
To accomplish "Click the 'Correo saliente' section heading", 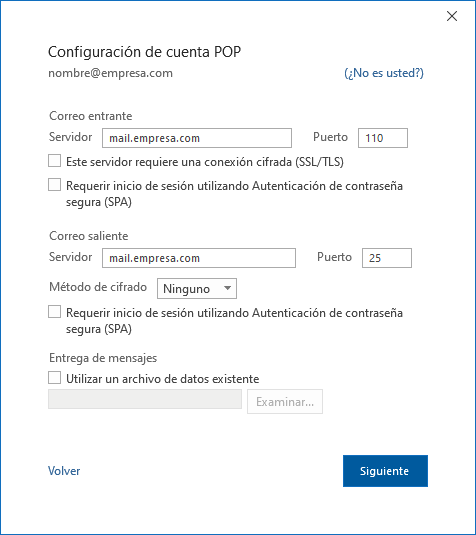I will (89, 236).
